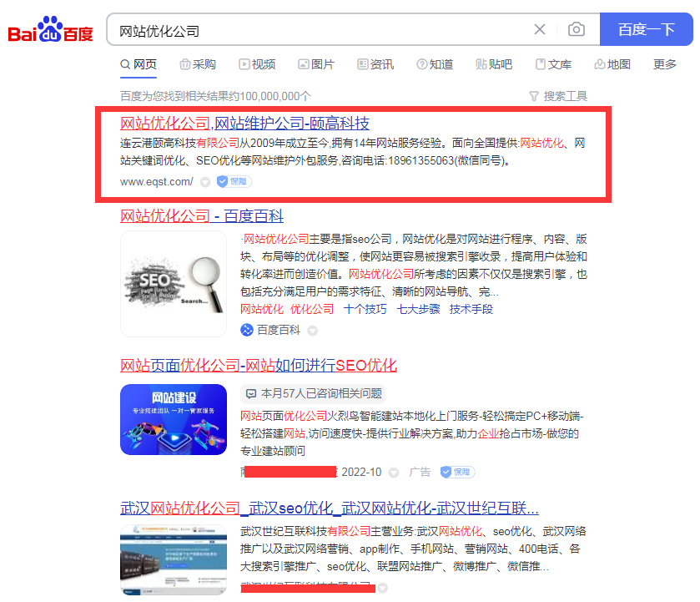Click 保障 badge next to 广告

click(x=457, y=472)
